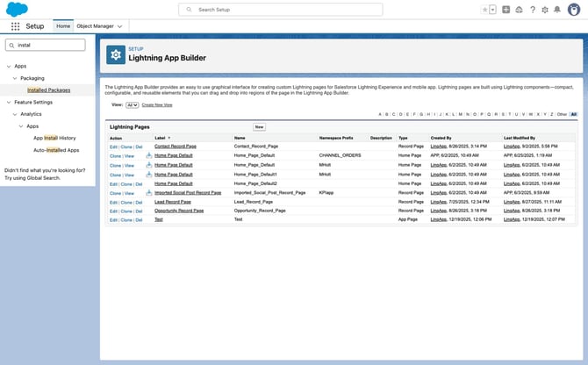Screen dimensions: 588x365
Task: Sort by the Last Modified By column header
Action: (x=520, y=138)
